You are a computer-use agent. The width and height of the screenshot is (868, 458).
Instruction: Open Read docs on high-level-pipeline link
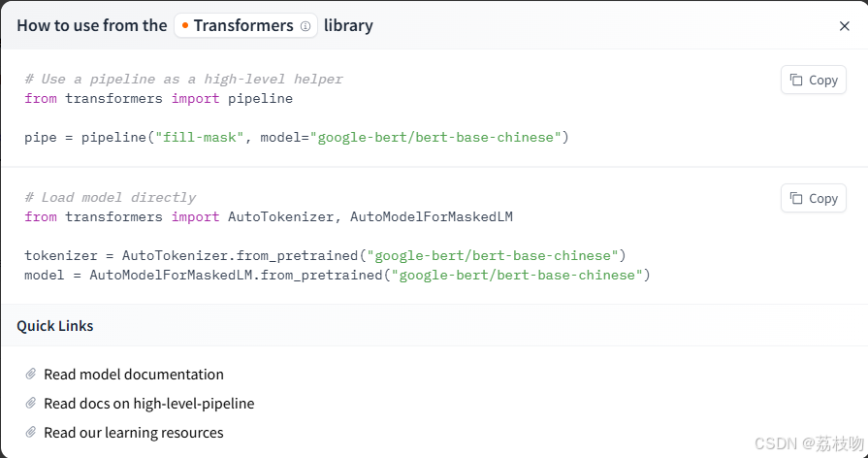(x=149, y=403)
